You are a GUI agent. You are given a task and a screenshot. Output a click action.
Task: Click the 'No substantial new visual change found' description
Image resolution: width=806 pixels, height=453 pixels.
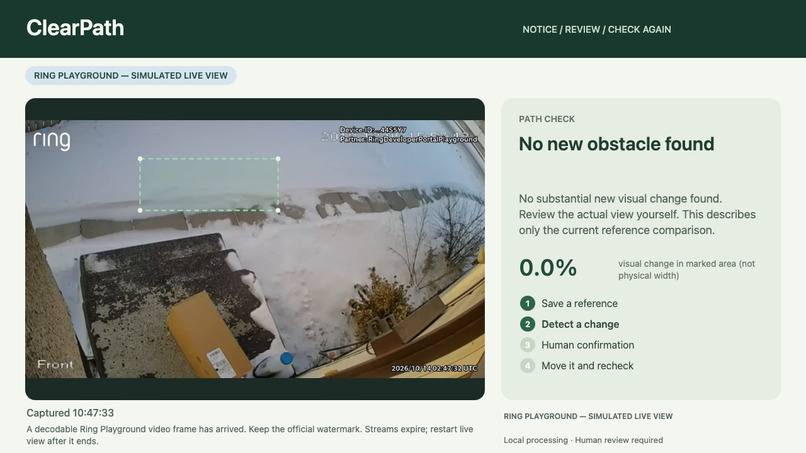(x=637, y=214)
